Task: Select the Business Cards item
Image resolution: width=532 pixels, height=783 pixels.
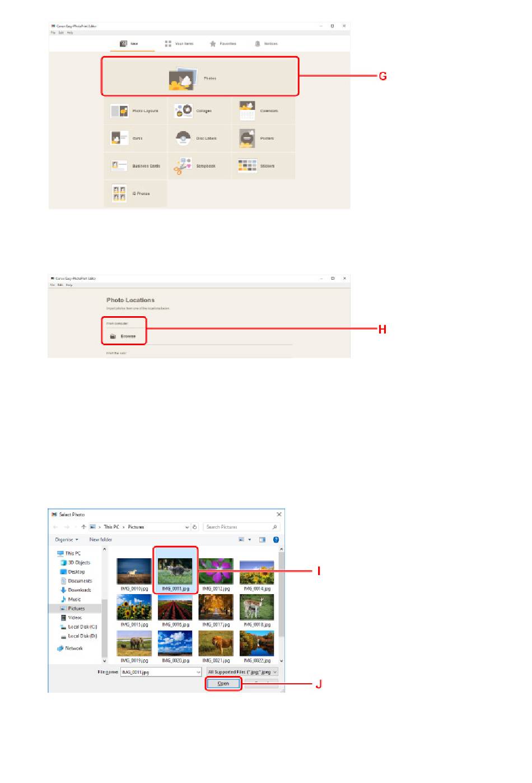Action: click(135, 166)
